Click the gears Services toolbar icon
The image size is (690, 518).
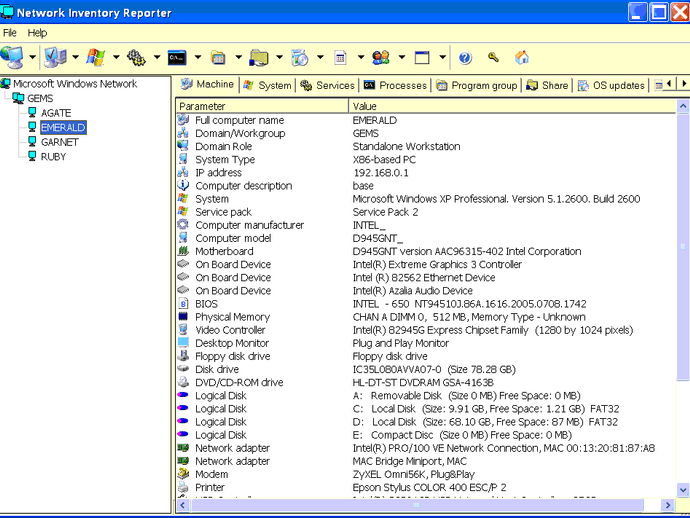click(x=136, y=57)
